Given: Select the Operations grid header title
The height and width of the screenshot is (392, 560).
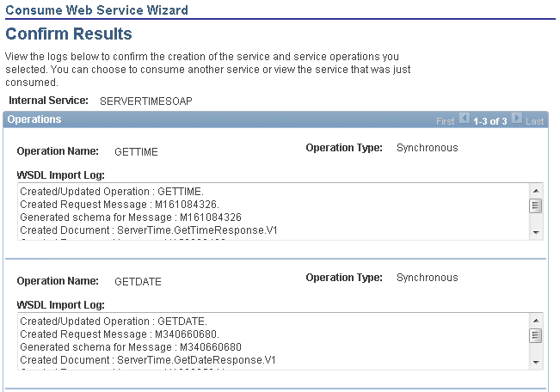Looking at the screenshot, I should [x=34, y=119].
